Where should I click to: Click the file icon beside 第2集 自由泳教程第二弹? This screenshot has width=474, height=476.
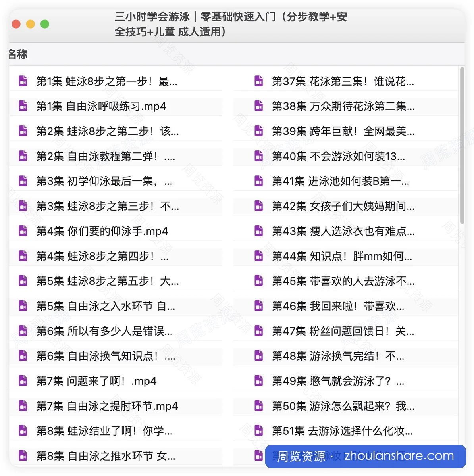pos(23,156)
